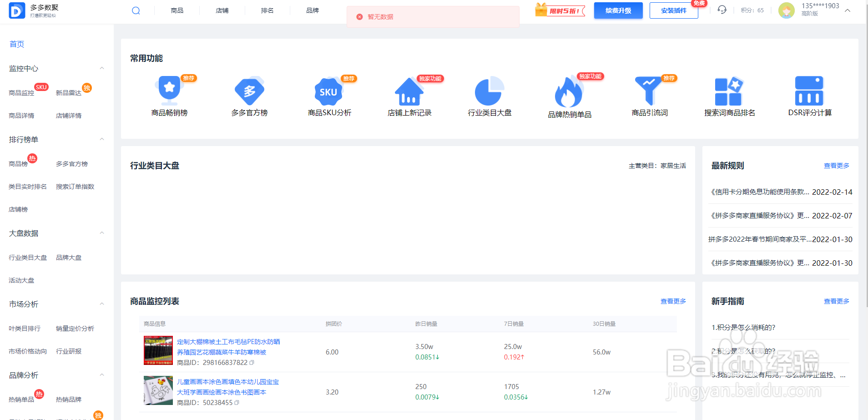The image size is (868, 420).
Task: Open DSR评分计算 calculator icon
Action: (809, 91)
